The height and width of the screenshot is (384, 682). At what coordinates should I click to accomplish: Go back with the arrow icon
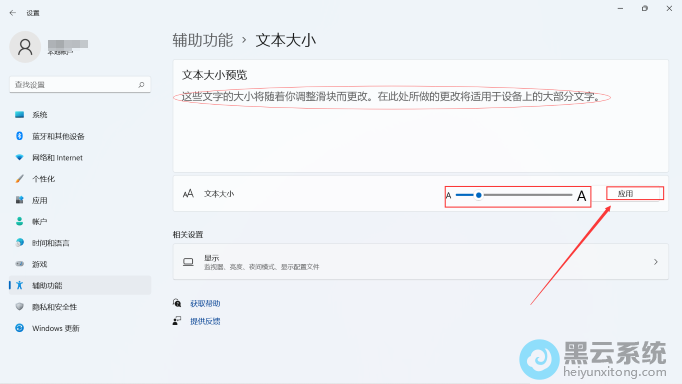[13, 13]
